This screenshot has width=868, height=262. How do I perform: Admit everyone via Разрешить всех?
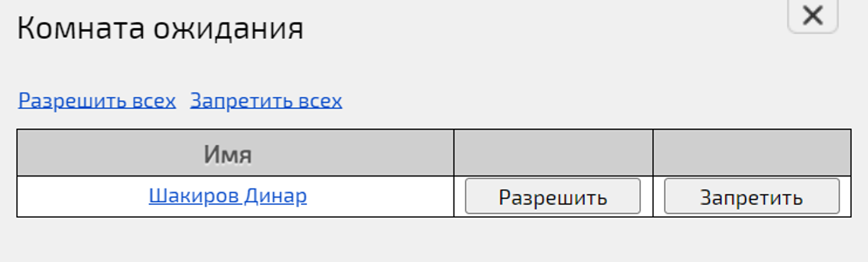click(x=97, y=101)
